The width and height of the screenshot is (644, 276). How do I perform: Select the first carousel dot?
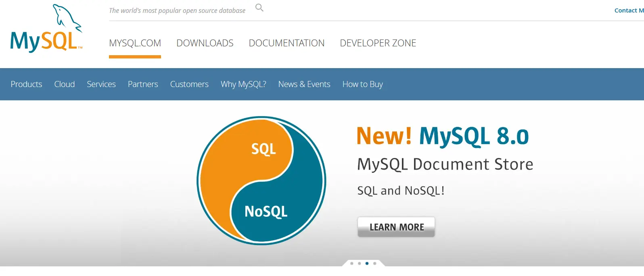(x=352, y=263)
